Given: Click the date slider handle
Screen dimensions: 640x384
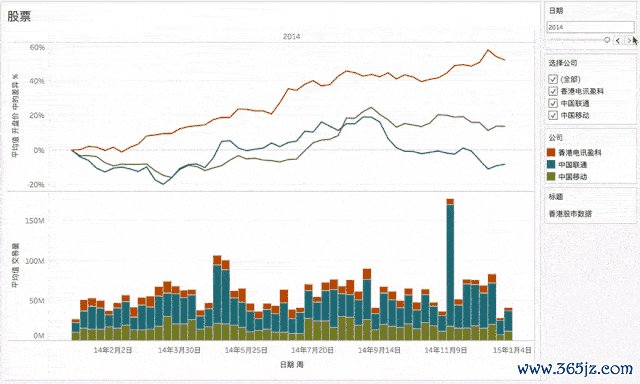Looking at the screenshot, I should (x=607, y=40).
